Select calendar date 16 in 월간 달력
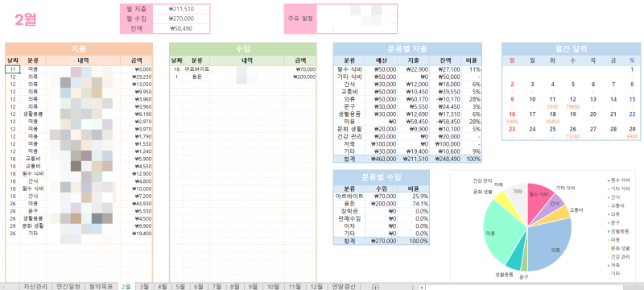Image resolution: width=644 pixels, height=290 pixels. (512, 114)
